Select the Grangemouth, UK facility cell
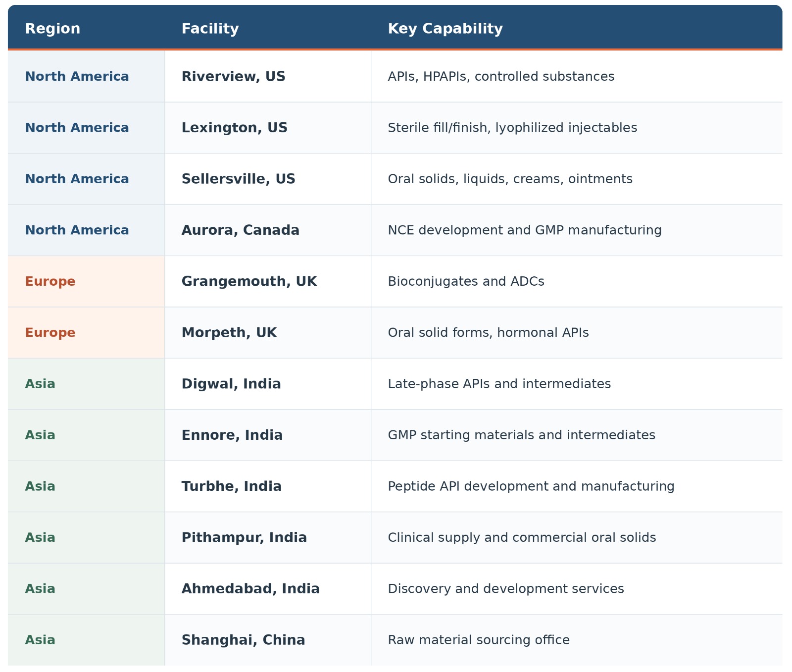Viewport: 792px width, 672px height. coord(268,281)
